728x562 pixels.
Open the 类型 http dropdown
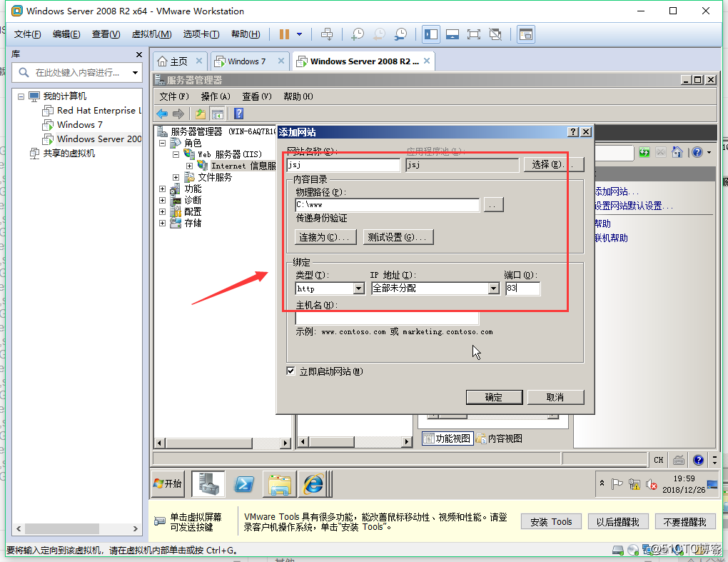pos(358,289)
